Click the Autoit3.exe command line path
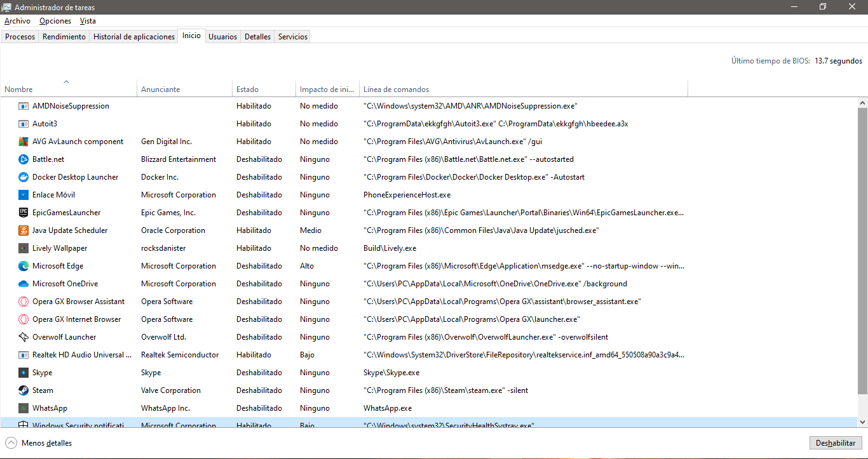The height and width of the screenshot is (459, 868). 496,124
